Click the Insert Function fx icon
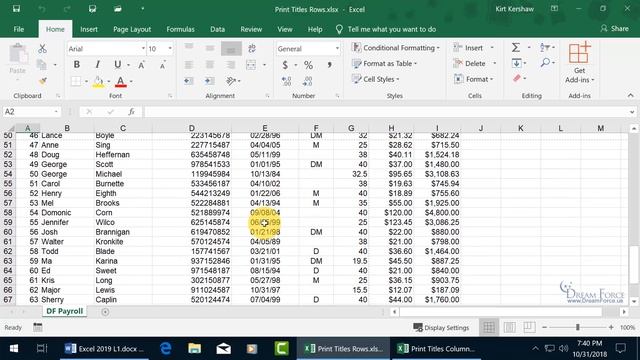The image size is (640, 360). coord(131,112)
